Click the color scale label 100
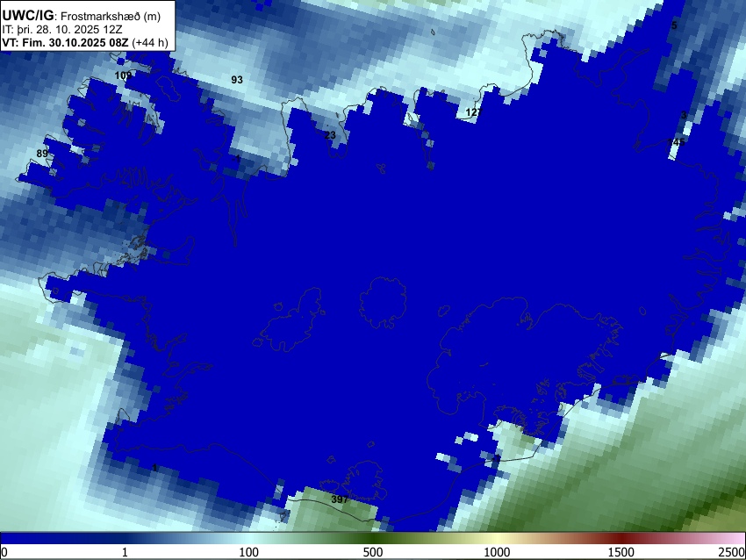Image resolution: width=746 pixels, height=560 pixels. 248,552
